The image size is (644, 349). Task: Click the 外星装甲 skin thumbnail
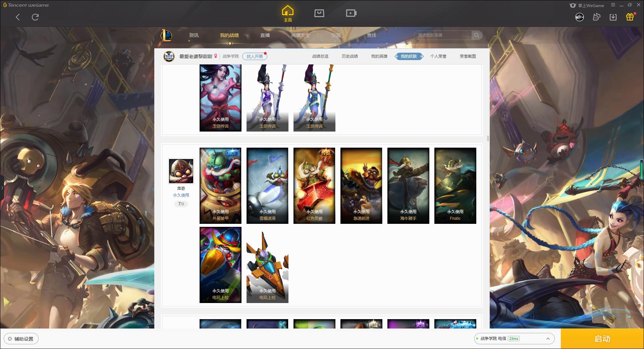pos(220,186)
